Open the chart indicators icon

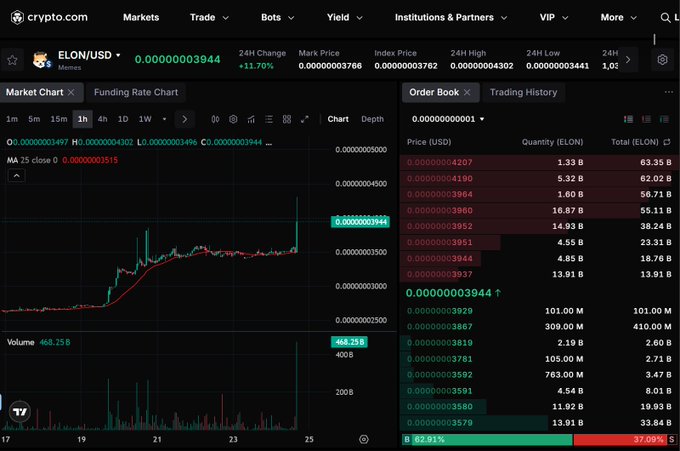coord(251,119)
